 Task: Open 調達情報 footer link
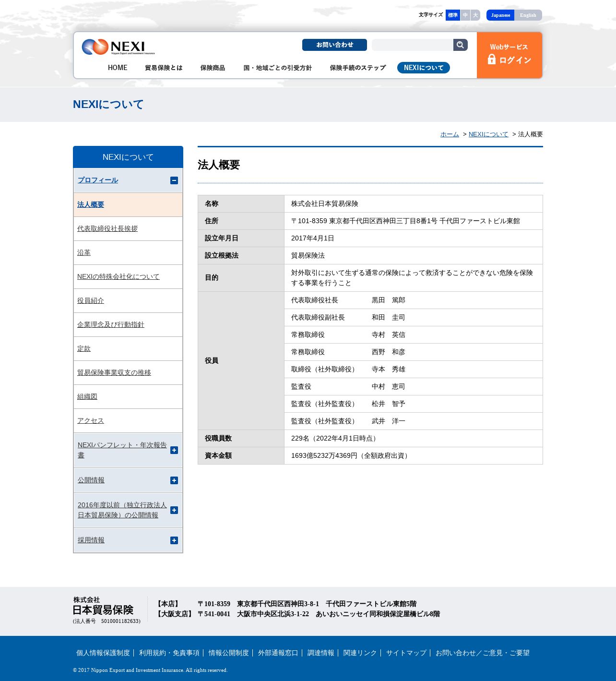(321, 653)
